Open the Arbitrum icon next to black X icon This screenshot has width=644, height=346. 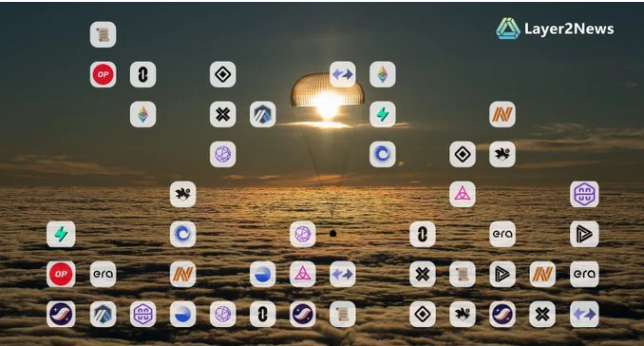tap(262, 114)
